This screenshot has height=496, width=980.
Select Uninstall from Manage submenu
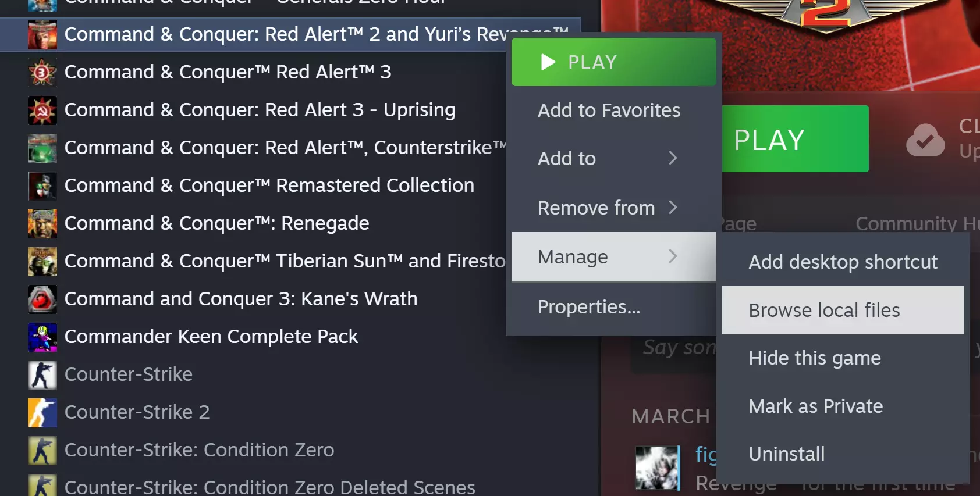[x=843, y=454]
